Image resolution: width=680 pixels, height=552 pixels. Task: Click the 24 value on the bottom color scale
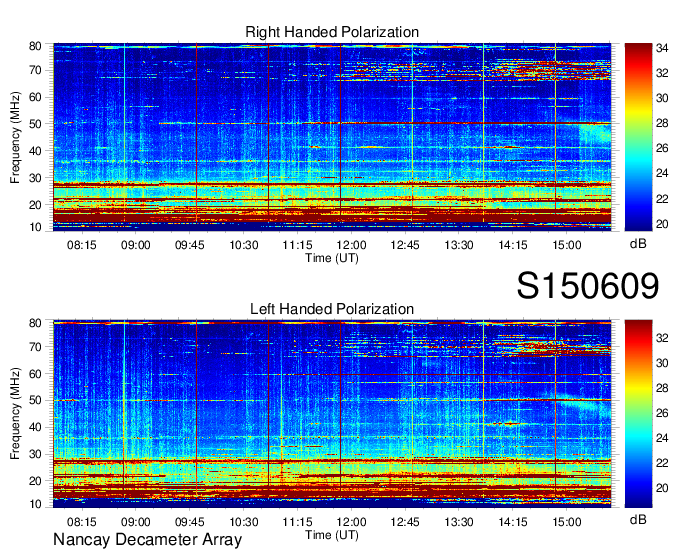[662, 438]
